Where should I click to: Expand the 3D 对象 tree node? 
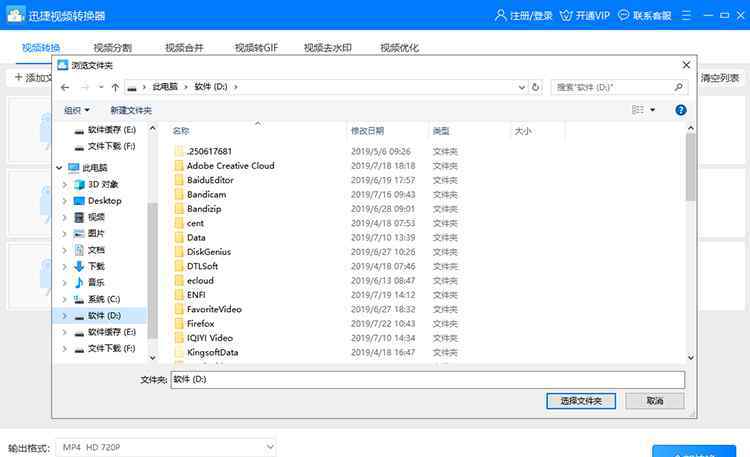pos(65,184)
